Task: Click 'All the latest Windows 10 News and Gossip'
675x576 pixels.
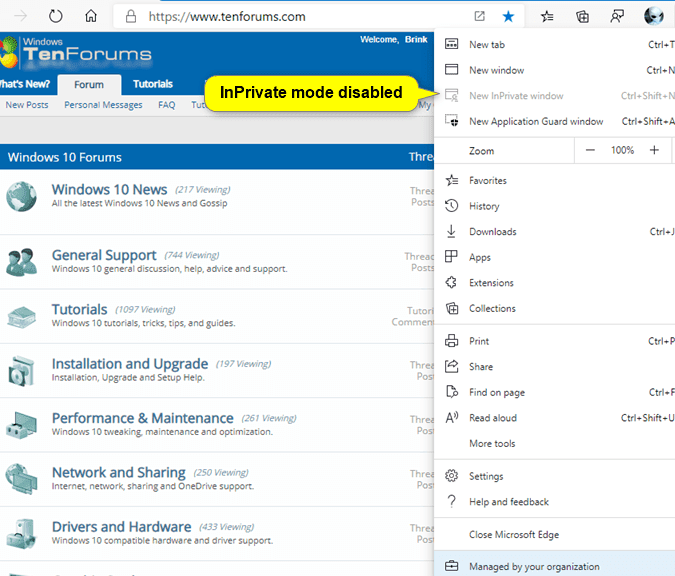Action: (x=139, y=203)
